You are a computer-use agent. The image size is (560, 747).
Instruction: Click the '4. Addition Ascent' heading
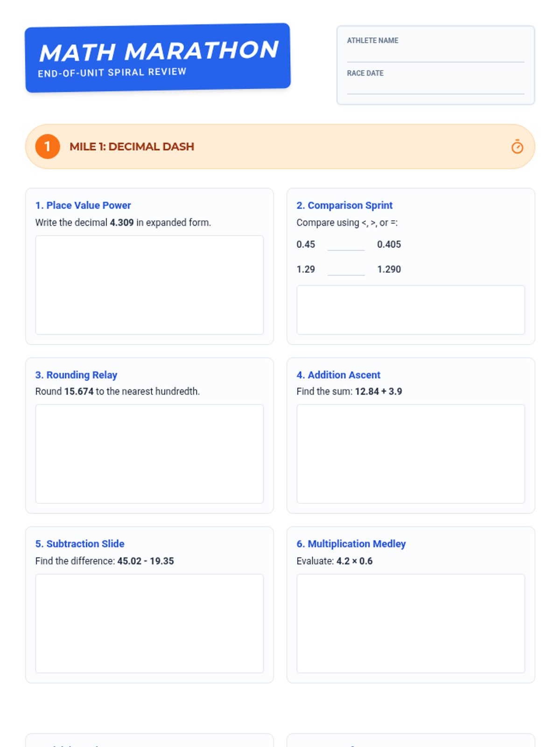click(338, 375)
